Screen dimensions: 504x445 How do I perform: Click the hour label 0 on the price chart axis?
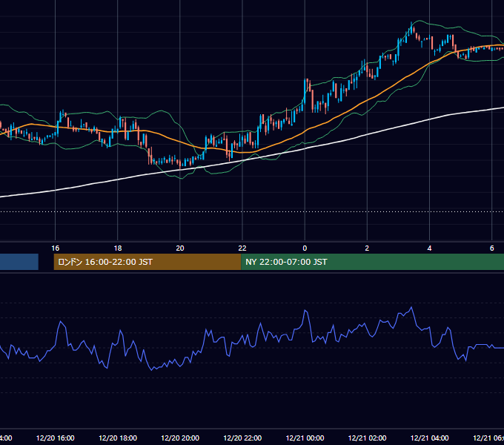305,248
